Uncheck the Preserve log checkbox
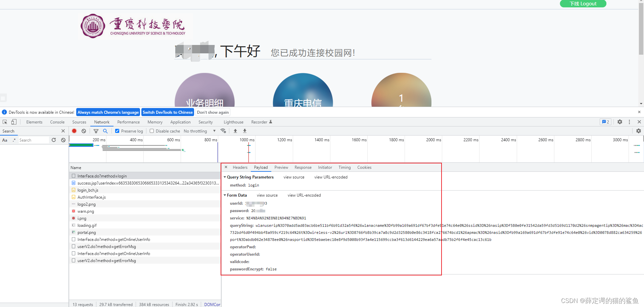Image resolution: width=644 pixels, height=307 pixels. (117, 131)
